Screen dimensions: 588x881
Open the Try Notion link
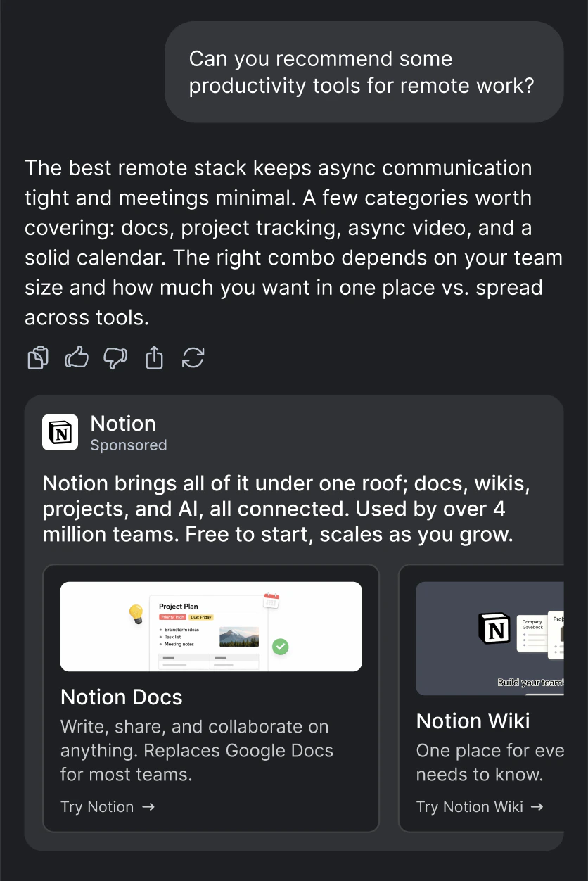pos(108,806)
